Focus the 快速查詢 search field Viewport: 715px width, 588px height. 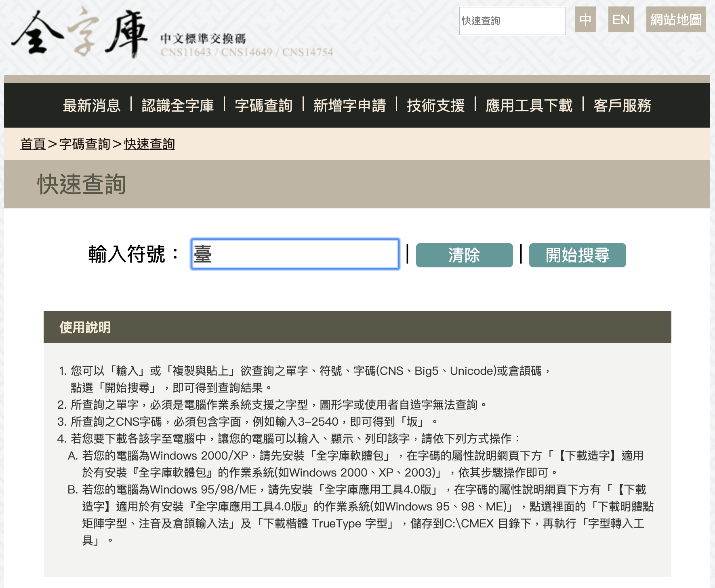(513, 21)
